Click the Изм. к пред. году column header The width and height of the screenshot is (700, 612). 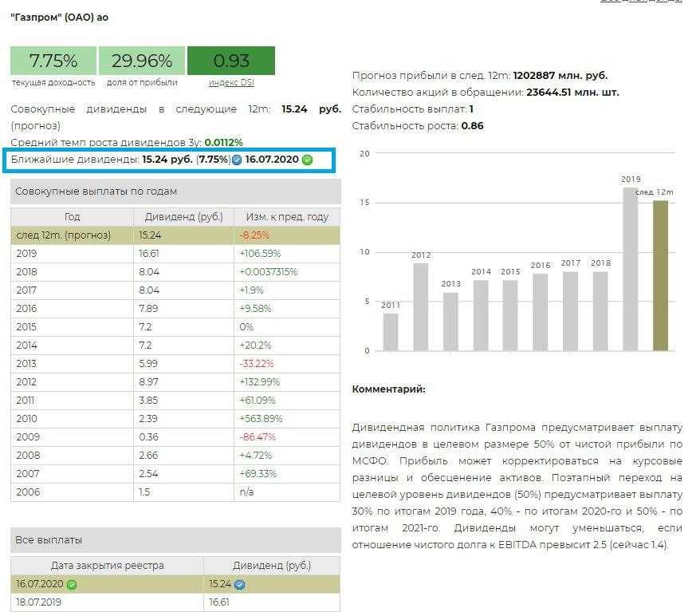[x=287, y=217]
